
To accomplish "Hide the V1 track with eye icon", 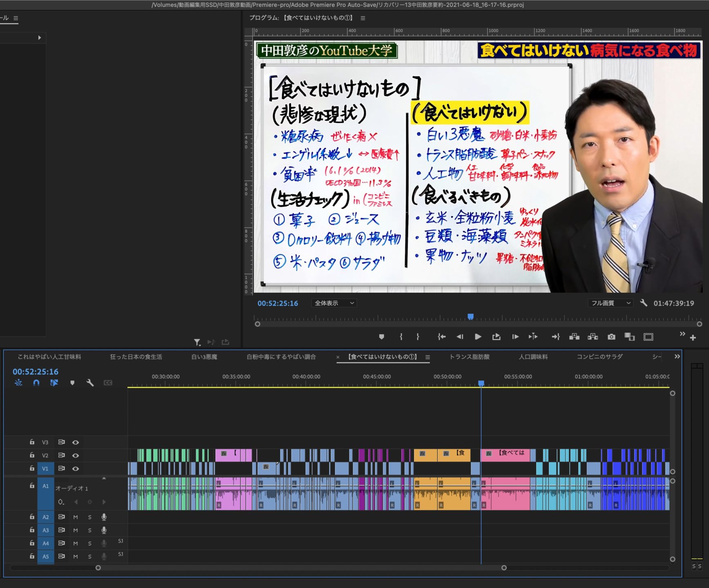I will tap(76, 468).
